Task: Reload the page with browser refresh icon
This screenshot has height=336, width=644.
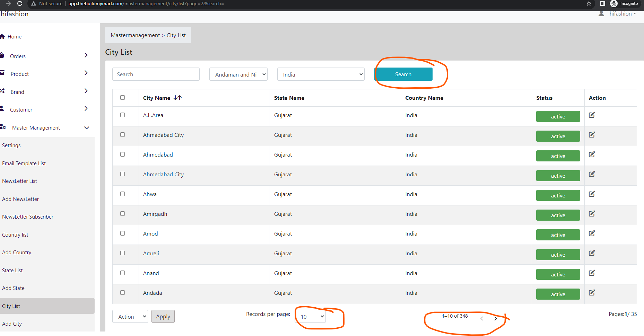Action: pos(20,3)
